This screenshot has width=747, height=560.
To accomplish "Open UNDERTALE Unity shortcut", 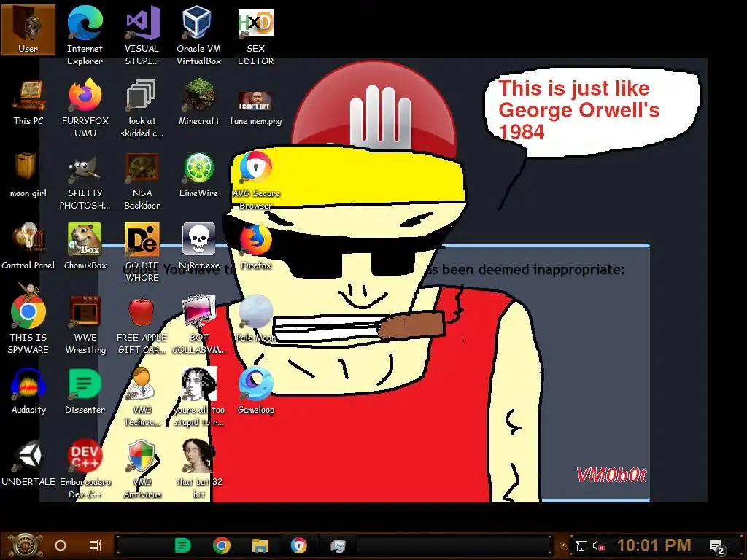I will click(28, 463).
